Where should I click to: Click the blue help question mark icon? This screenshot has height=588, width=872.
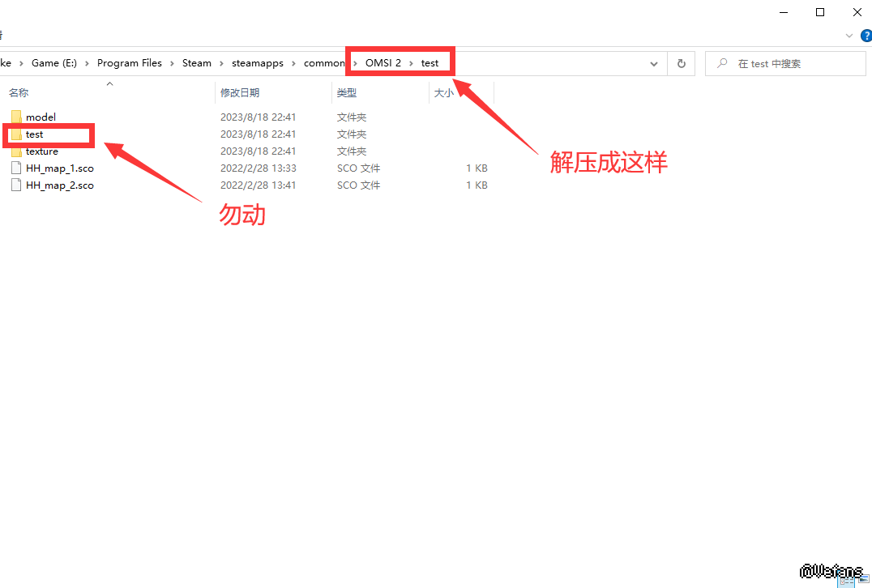[x=864, y=36]
